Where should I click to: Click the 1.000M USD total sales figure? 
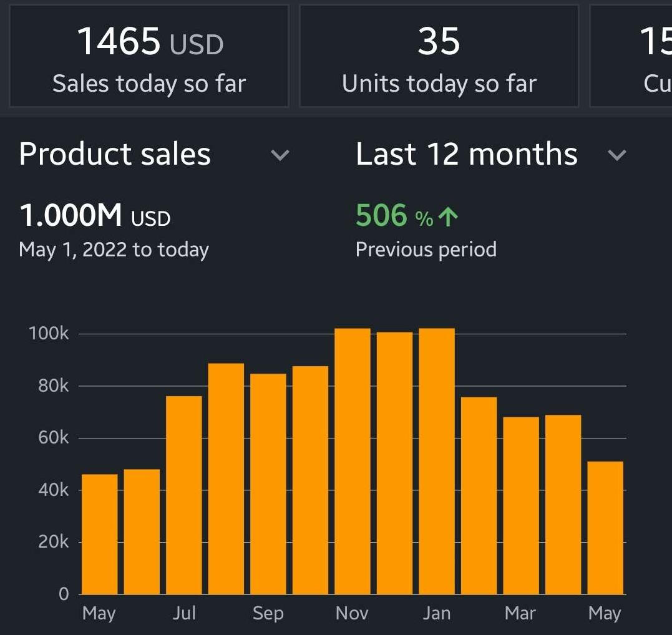point(95,216)
